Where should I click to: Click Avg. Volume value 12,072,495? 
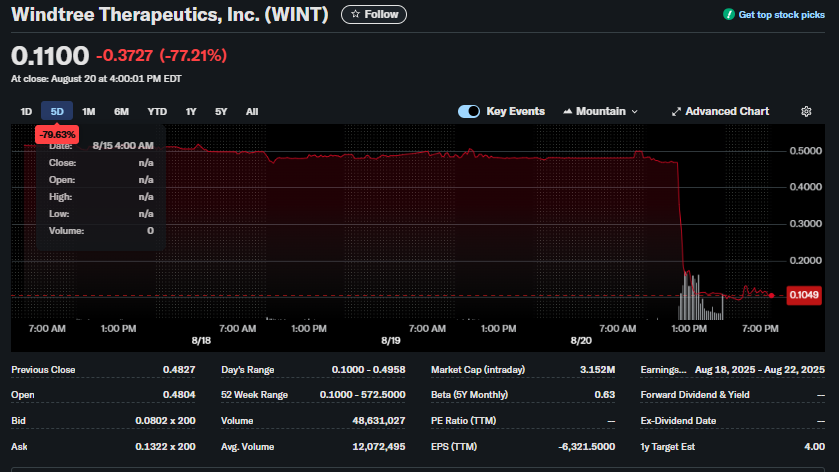[x=378, y=446]
